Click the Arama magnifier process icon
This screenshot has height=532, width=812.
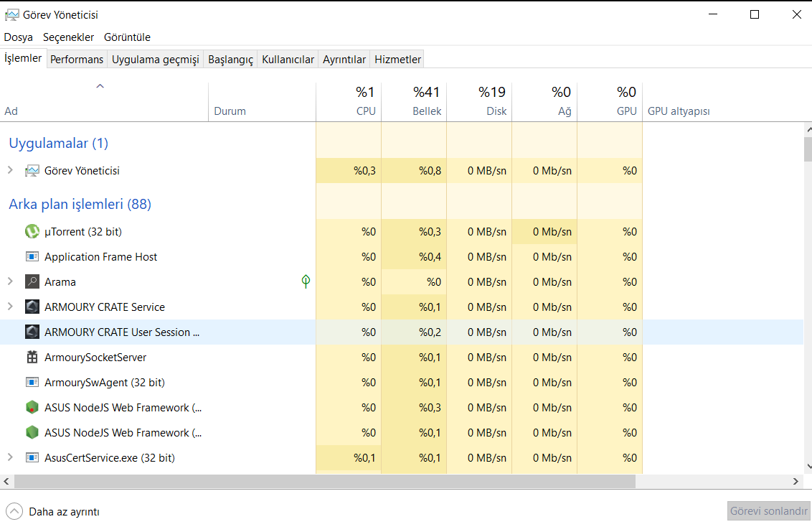pyautogui.click(x=32, y=282)
